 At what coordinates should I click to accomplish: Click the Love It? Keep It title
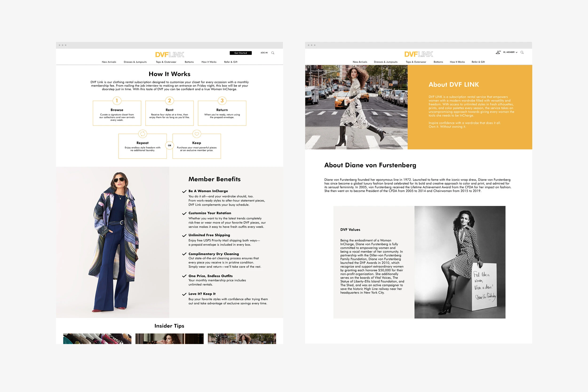click(202, 294)
